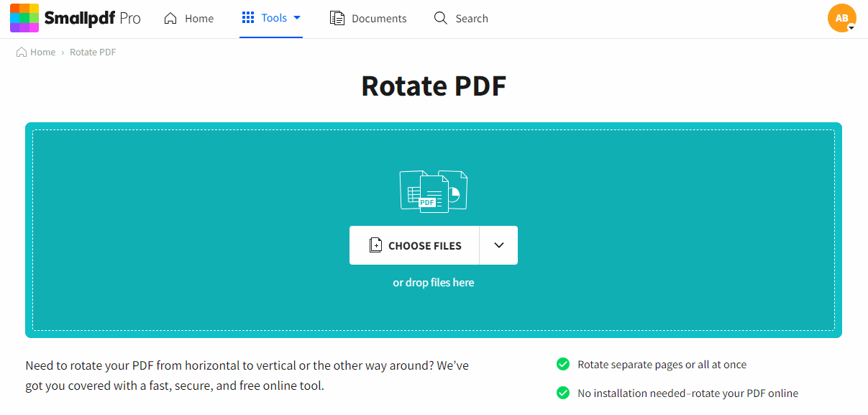The height and width of the screenshot is (415, 868).
Task: Click the file-upload icon inside Choose Files
Action: (375, 245)
